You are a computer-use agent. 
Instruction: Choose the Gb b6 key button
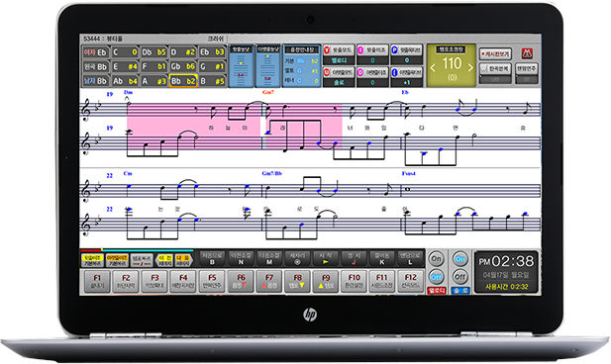[x=183, y=66]
